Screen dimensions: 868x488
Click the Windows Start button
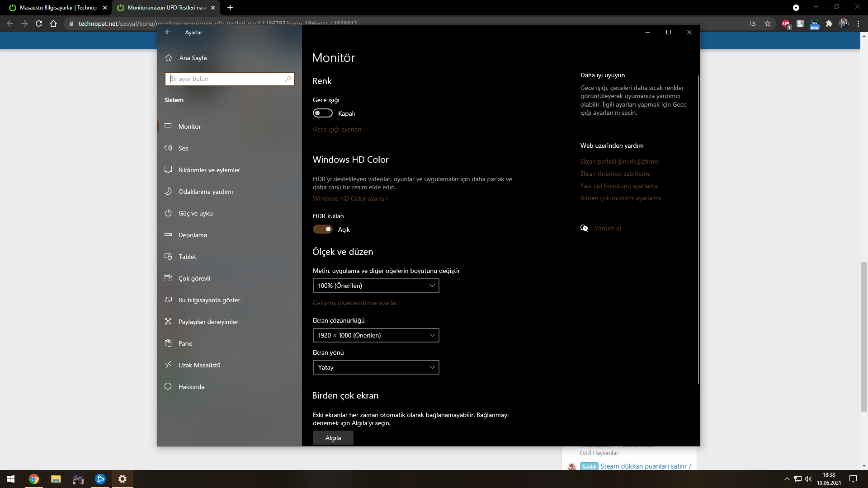tap(11, 479)
